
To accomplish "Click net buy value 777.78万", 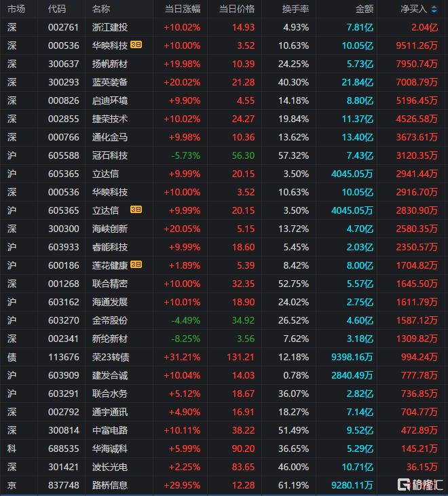I will click(x=419, y=376).
